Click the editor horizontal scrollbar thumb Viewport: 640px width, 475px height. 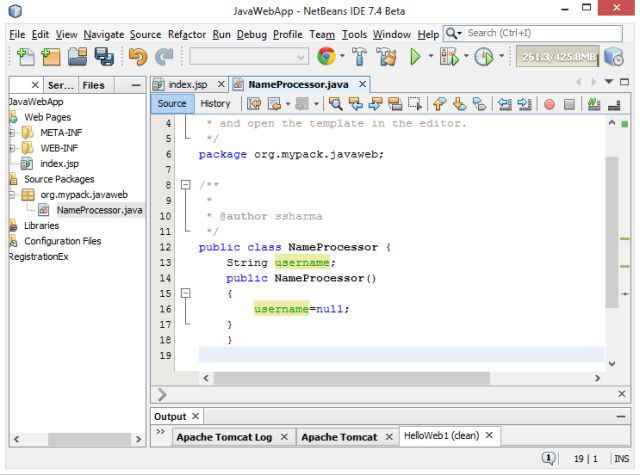click(x=351, y=378)
